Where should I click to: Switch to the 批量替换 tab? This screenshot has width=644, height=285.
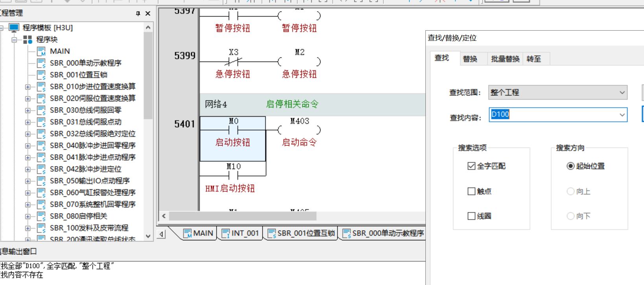click(x=505, y=59)
